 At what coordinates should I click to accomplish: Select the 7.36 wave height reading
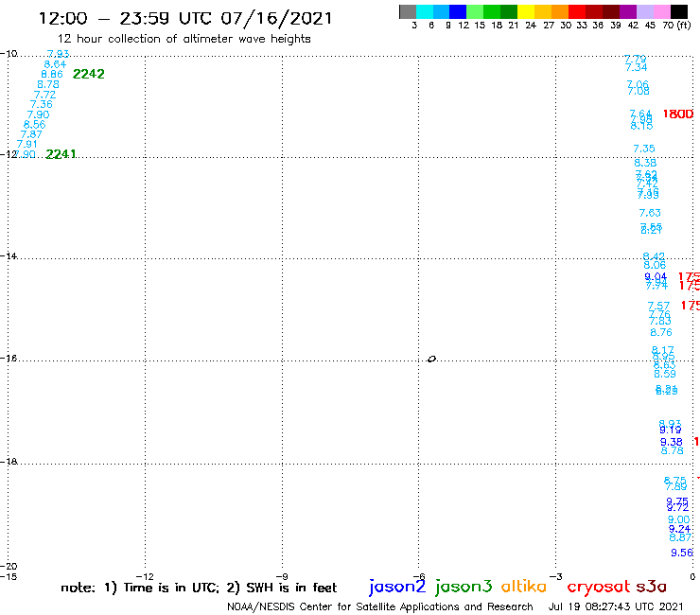41,104
